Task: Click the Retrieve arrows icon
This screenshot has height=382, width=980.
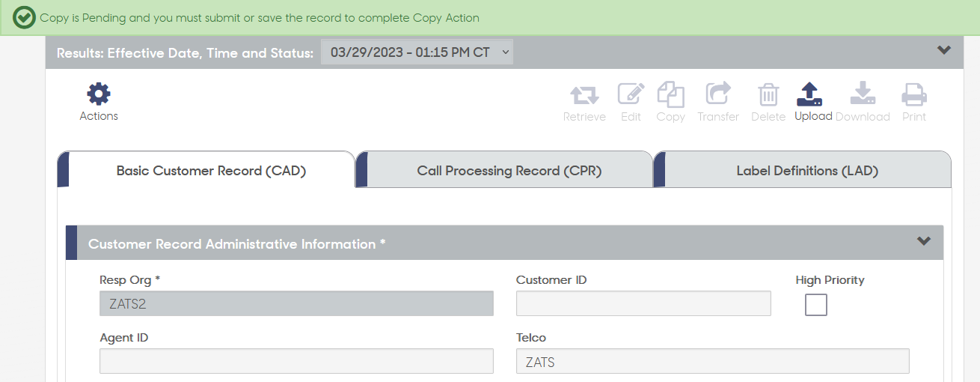Action: 584,95
